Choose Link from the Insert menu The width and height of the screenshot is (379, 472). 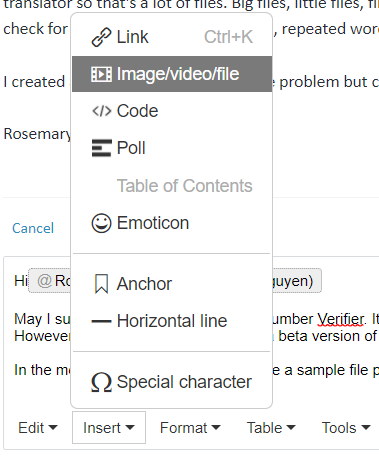172,37
